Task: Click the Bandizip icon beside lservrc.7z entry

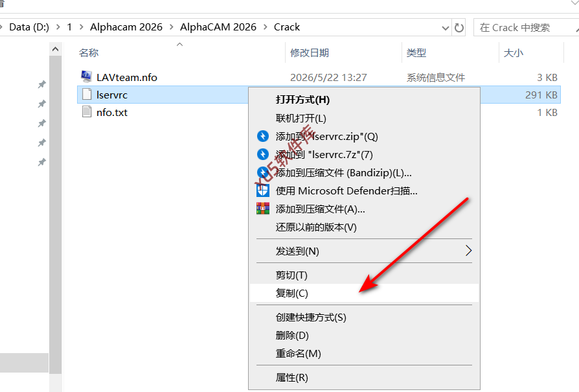Action: 263,154
